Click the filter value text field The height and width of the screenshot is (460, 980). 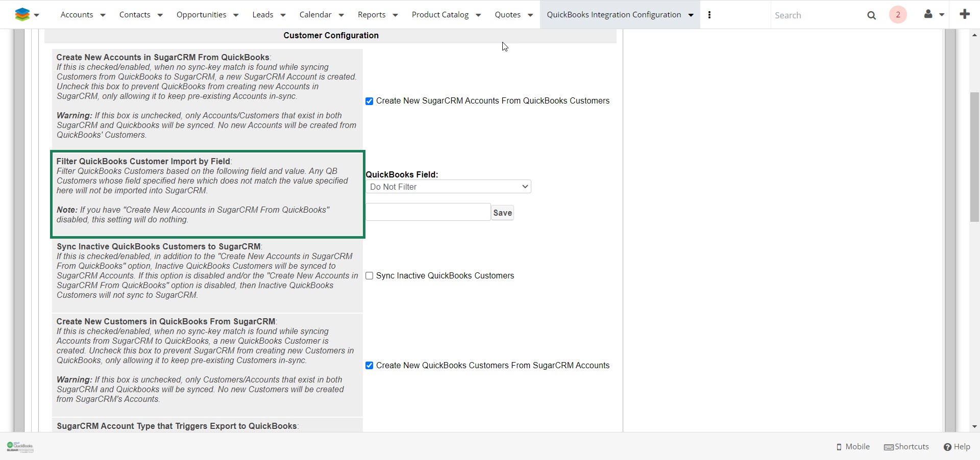point(428,212)
